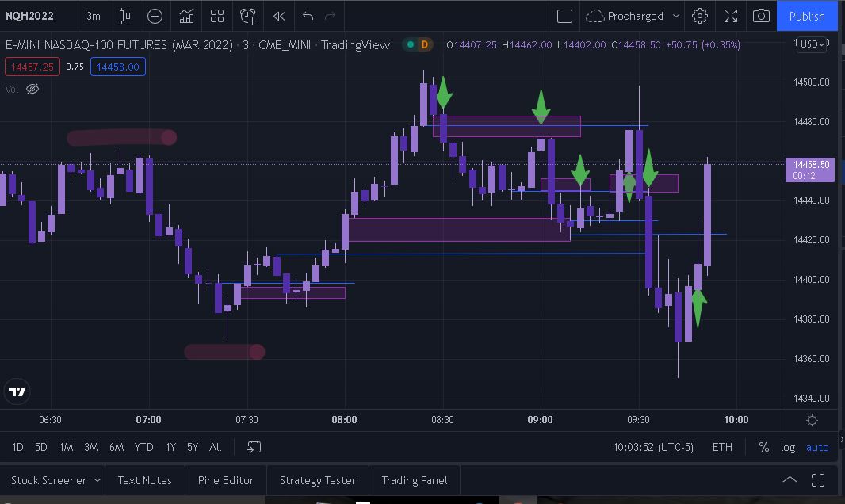Image resolution: width=845 pixels, height=504 pixels.
Task: Select the 5Y time range
Action: [193, 447]
